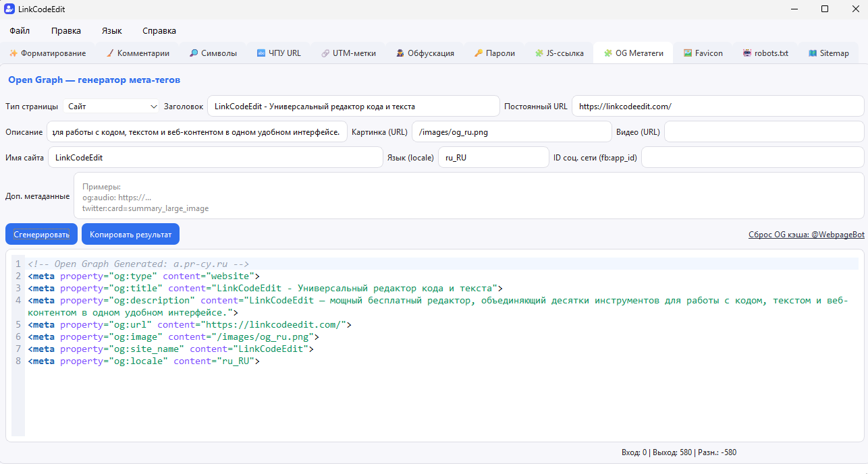The image size is (868, 474).
Task: Minimize the LinkCodeEdit window
Action: click(794, 9)
